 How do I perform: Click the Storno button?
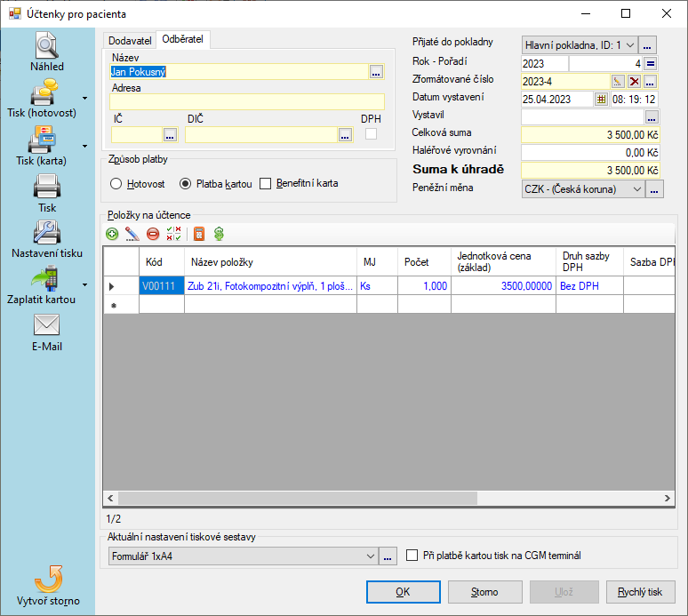484,592
